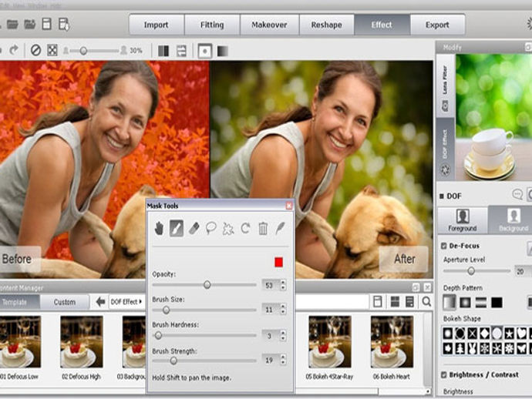Select the linear gradient depth pattern

pos(450,303)
